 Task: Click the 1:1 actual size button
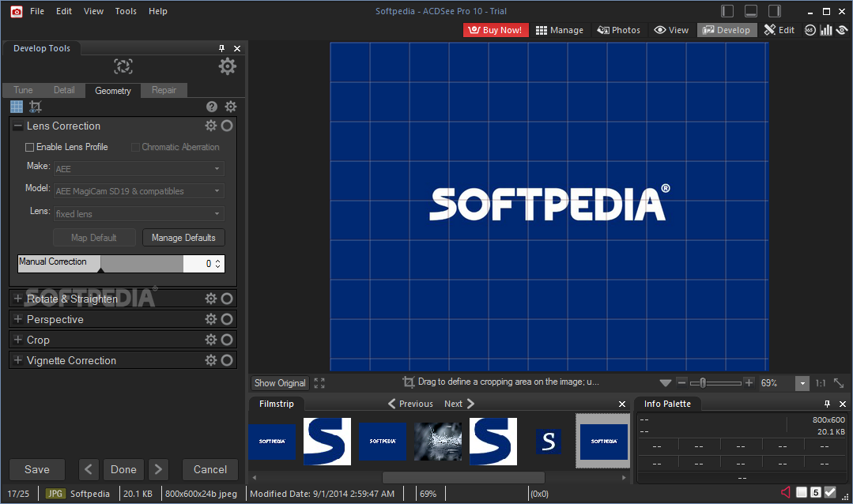tap(821, 383)
